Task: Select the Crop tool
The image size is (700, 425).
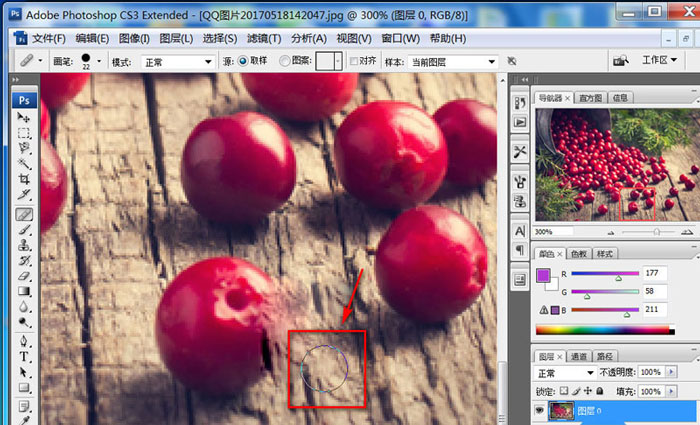Action: (24, 179)
